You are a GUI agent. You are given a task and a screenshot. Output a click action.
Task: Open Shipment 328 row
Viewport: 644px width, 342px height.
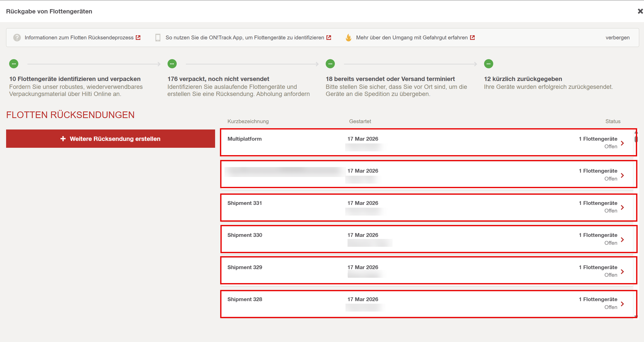(427, 303)
